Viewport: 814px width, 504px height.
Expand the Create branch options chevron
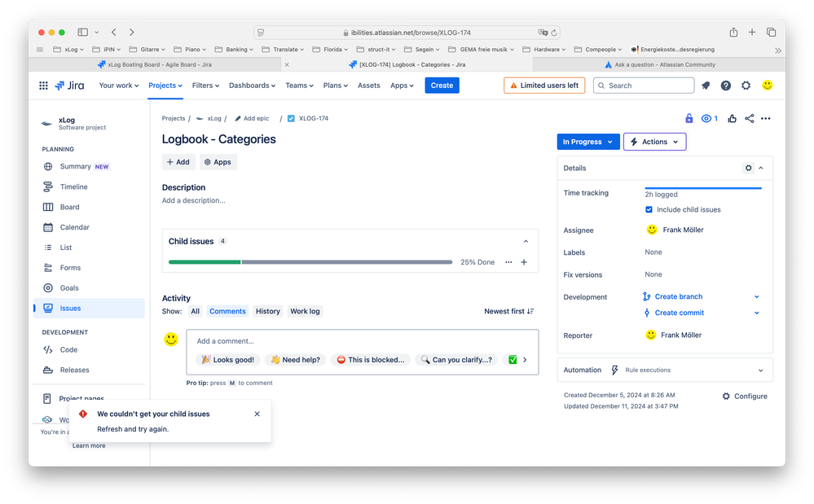tap(757, 296)
